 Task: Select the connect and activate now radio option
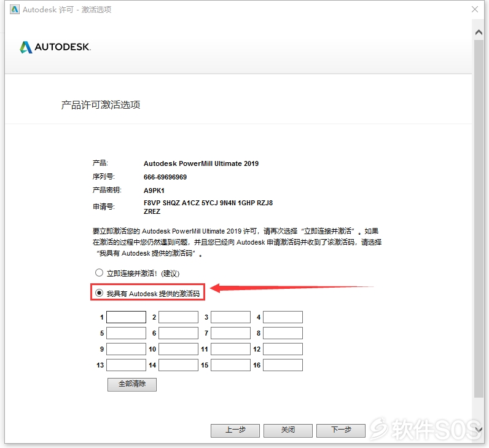[99, 273]
